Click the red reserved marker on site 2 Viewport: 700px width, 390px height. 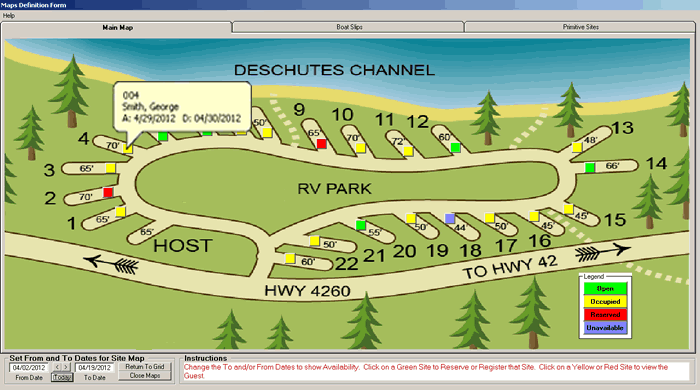click(x=108, y=192)
